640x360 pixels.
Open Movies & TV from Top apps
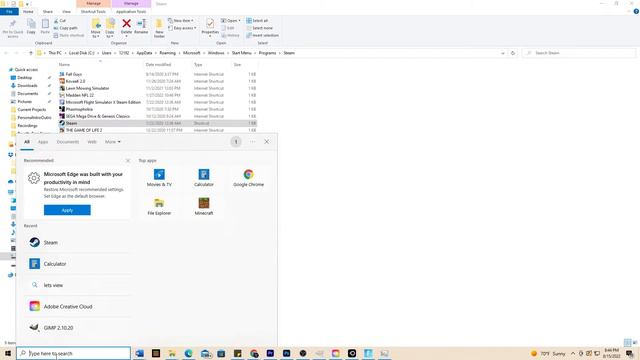point(159,178)
